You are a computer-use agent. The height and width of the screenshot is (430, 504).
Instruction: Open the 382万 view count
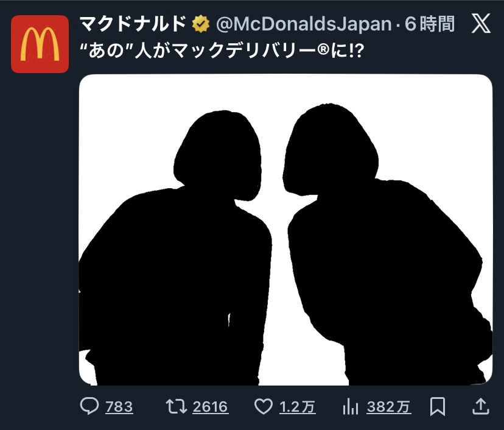(388, 407)
